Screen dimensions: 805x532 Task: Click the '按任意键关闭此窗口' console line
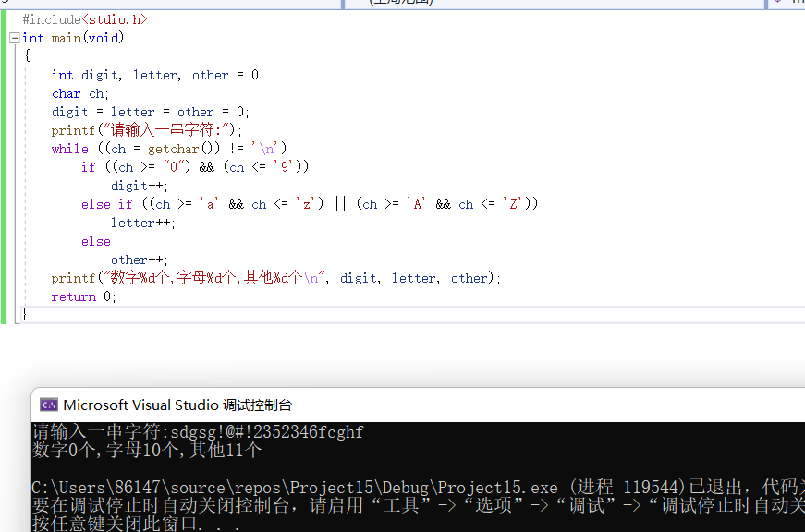136,524
